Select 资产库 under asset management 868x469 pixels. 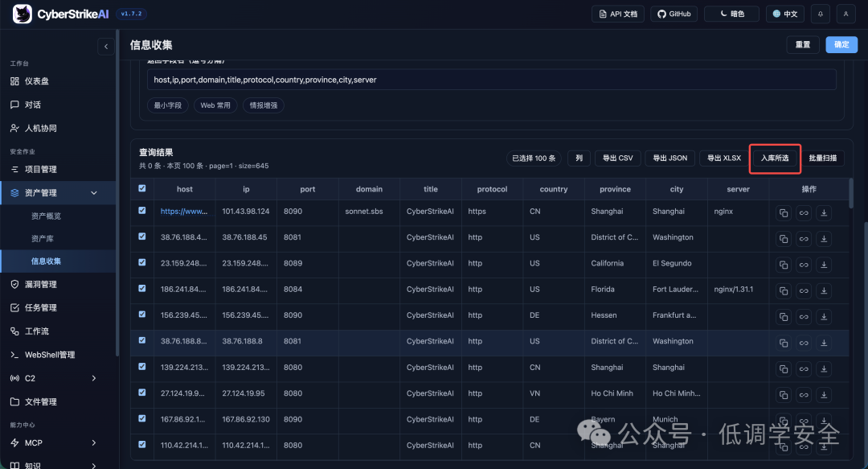(42, 238)
